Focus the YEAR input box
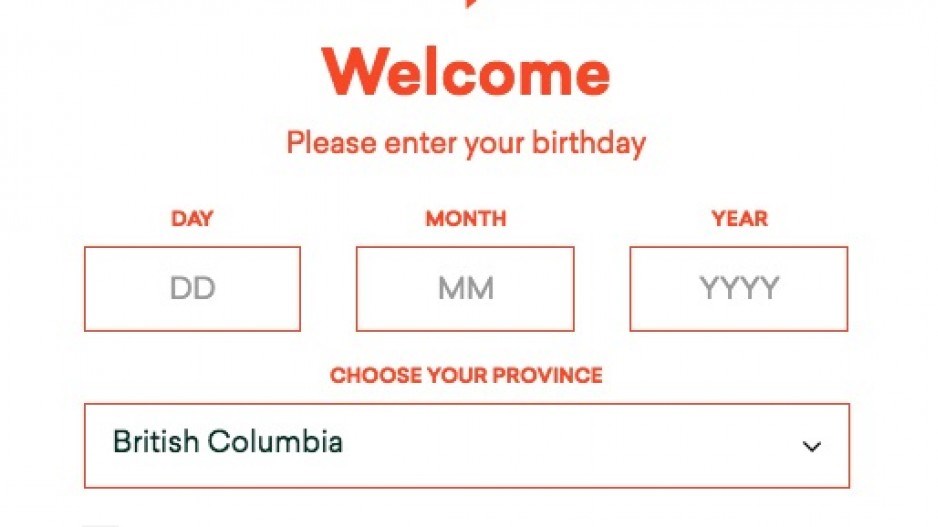The width and height of the screenshot is (938, 527). 739,288
